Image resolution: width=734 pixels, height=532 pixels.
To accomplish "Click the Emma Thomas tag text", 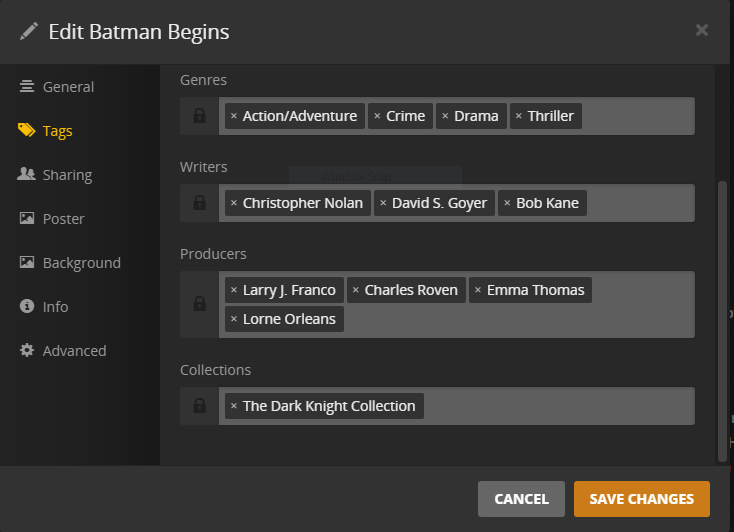I will coord(536,290).
